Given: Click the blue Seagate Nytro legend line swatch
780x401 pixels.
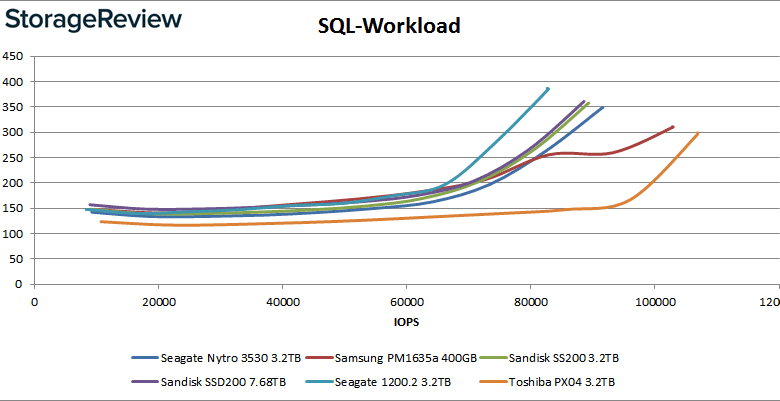Looking at the screenshot, I should 145,358.
